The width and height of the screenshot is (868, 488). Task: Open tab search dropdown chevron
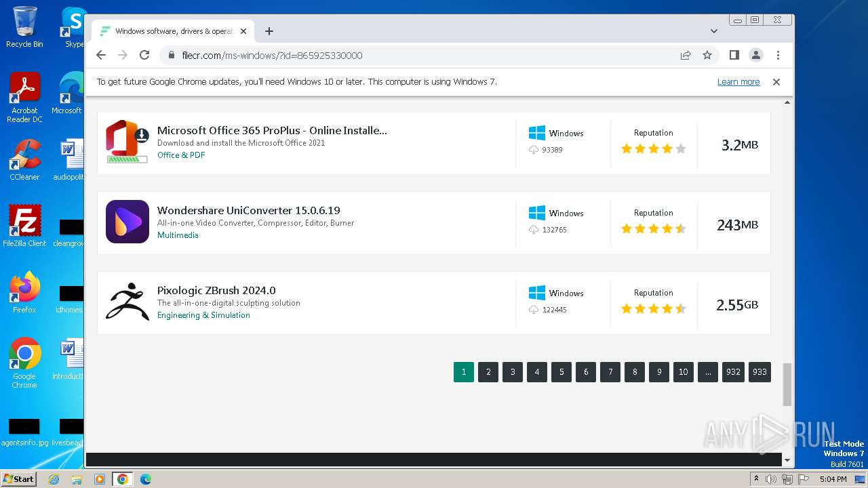(x=714, y=31)
